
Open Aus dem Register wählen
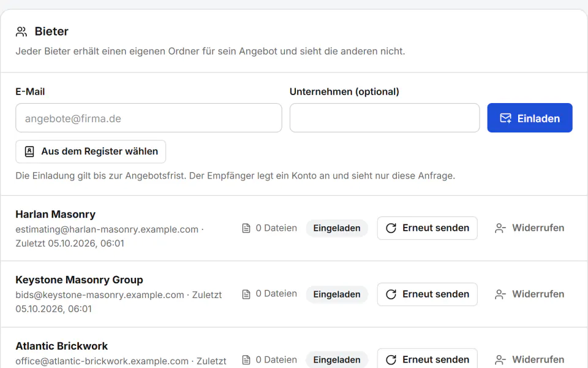(x=91, y=151)
